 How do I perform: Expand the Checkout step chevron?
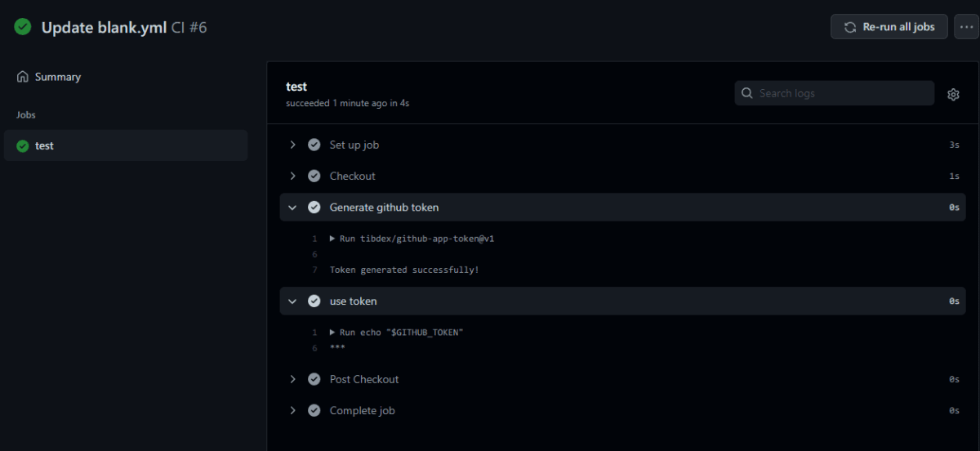click(x=292, y=176)
